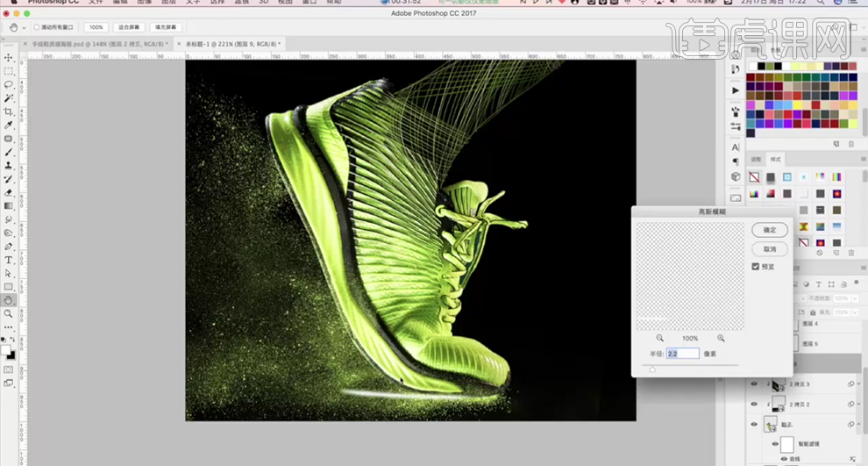Viewport: 868px width, 466px height.
Task: Select the Crop tool
Action: (9, 111)
